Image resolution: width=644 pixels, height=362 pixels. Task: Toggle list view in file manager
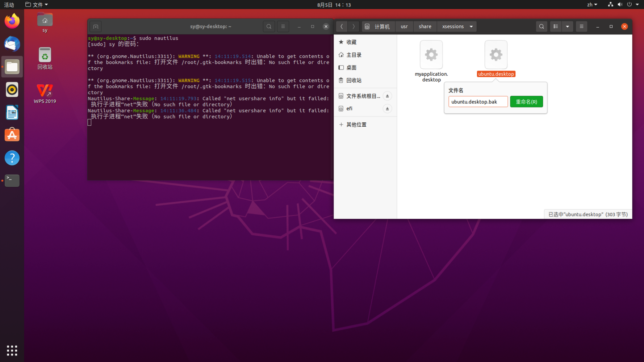[556, 26]
